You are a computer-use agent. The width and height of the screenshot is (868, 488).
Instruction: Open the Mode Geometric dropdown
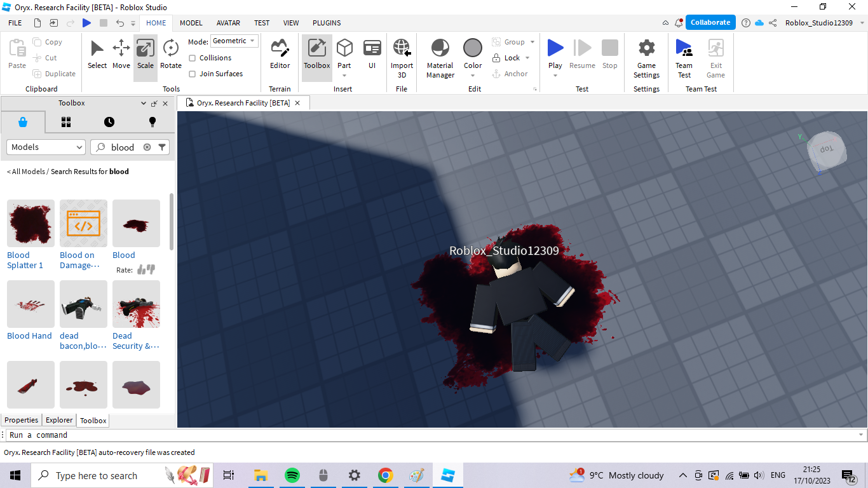click(234, 41)
